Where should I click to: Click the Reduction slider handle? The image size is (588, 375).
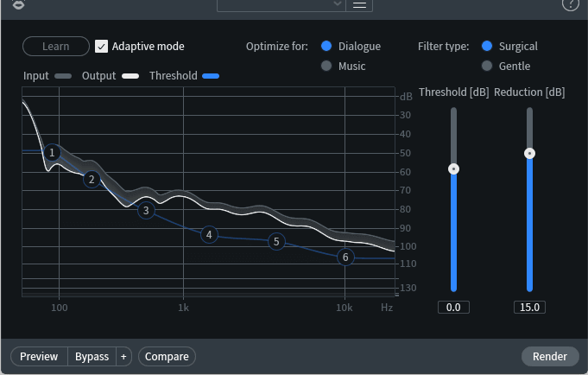coord(529,154)
